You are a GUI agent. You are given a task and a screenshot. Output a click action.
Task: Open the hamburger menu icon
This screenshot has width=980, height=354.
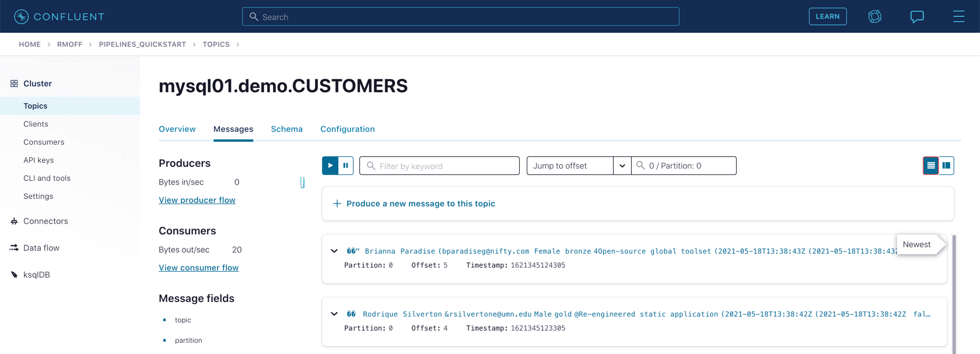point(958,16)
